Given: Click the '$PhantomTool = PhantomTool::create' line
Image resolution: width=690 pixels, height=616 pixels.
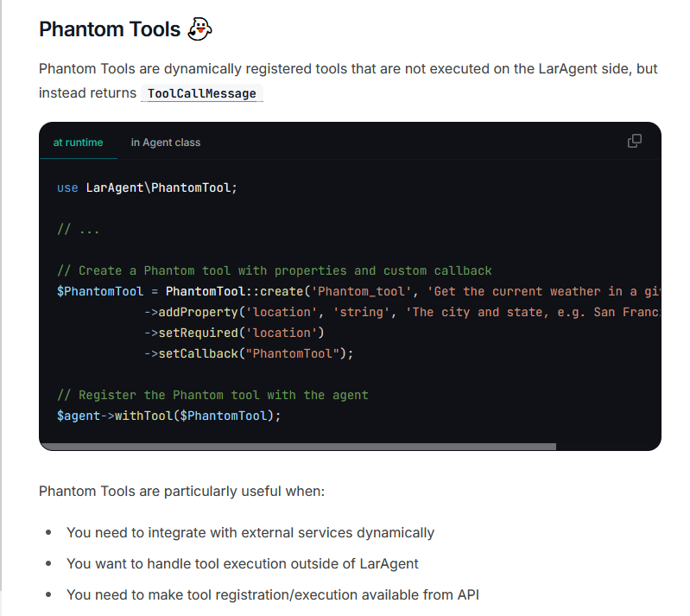Looking at the screenshot, I should pos(358,291).
